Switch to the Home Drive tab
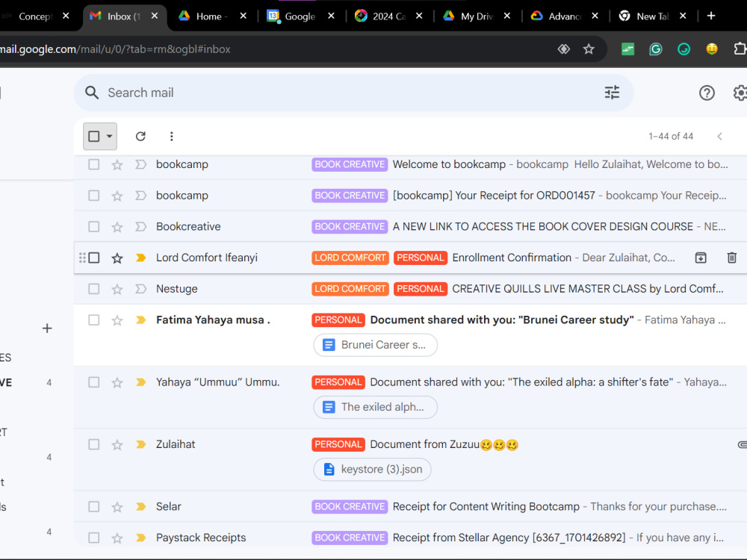 click(212, 16)
